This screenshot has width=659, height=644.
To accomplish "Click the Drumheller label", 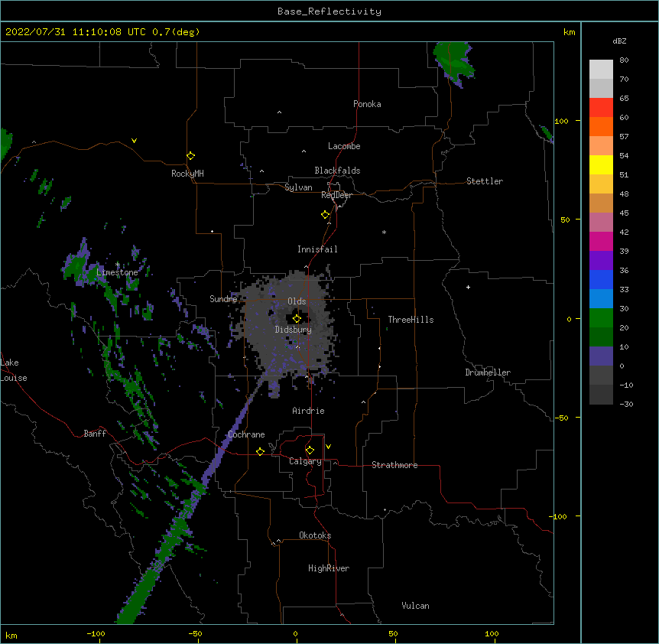I will click(x=488, y=372).
